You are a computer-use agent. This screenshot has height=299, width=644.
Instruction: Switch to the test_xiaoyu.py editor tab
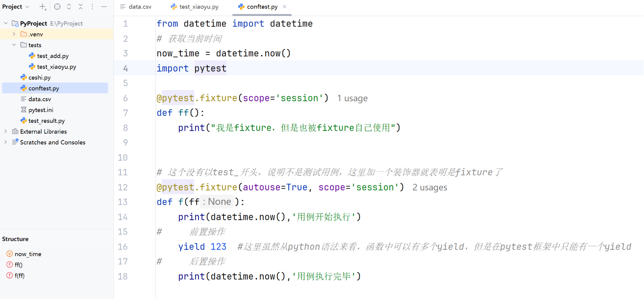[x=195, y=7]
